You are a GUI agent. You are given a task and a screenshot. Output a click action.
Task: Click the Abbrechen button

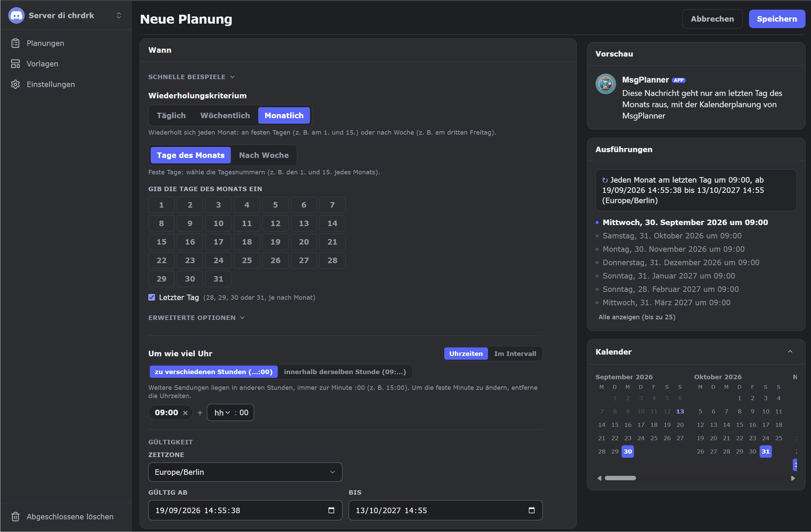click(x=712, y=19)
